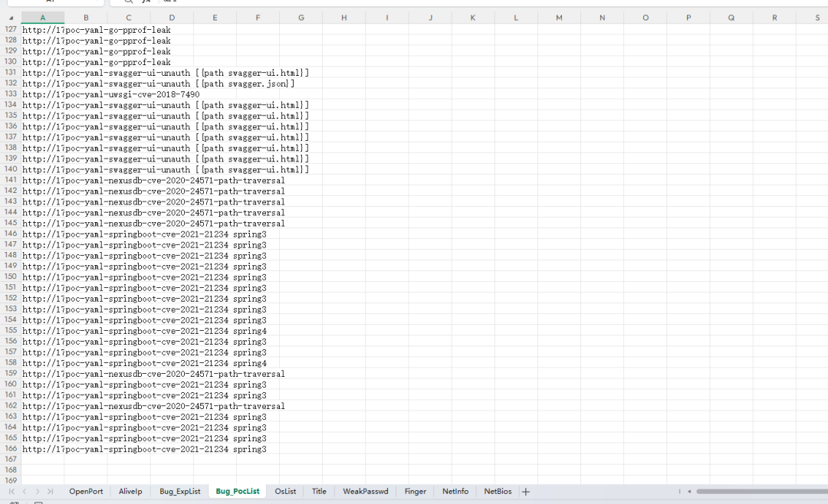Select column G header

coord(301,18)
